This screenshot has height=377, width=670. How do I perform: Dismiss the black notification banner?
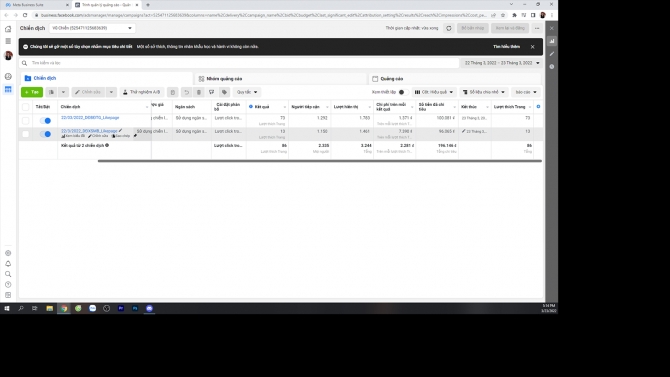(x=532, y=47)
